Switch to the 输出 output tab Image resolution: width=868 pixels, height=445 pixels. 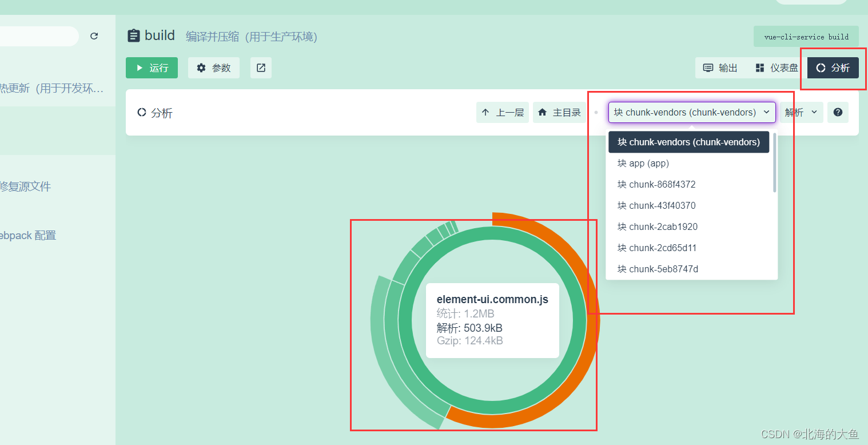click(720, 67)
